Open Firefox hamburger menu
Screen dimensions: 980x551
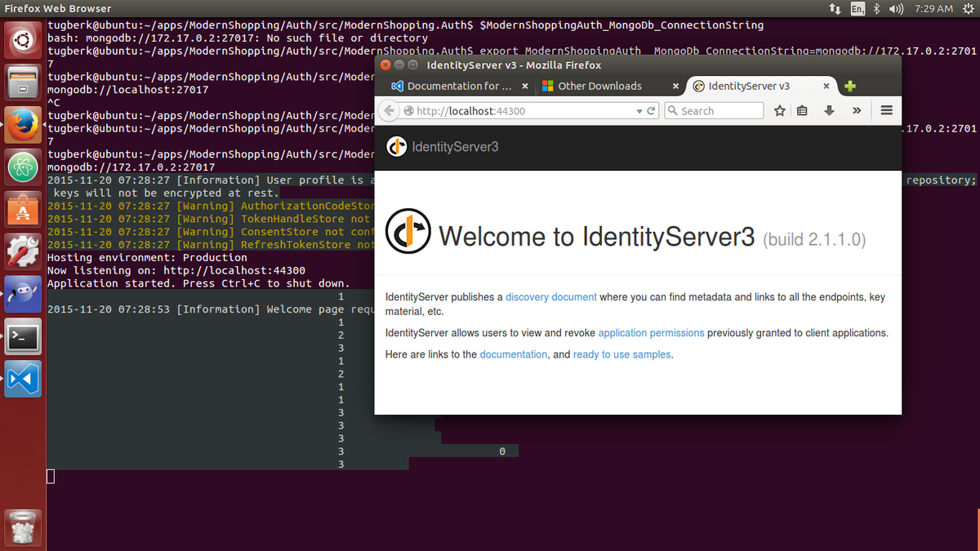pyautogui.click(x=887, y=110)
